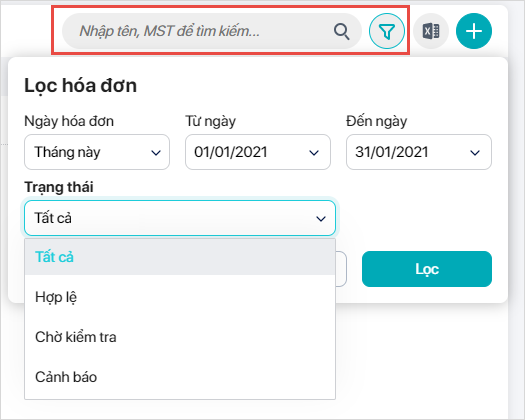The image size is (525, 420).
Task: Select the Tất cả status option
Action: (x=180, y=257)
